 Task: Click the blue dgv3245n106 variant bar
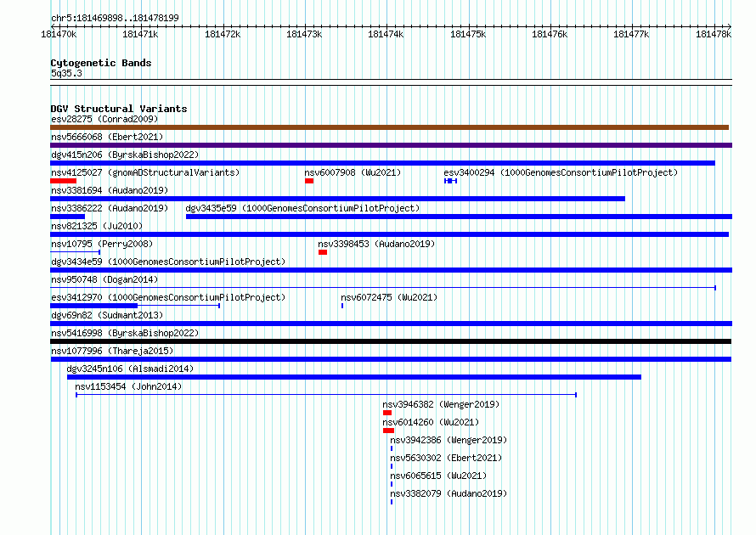(354, 377)
